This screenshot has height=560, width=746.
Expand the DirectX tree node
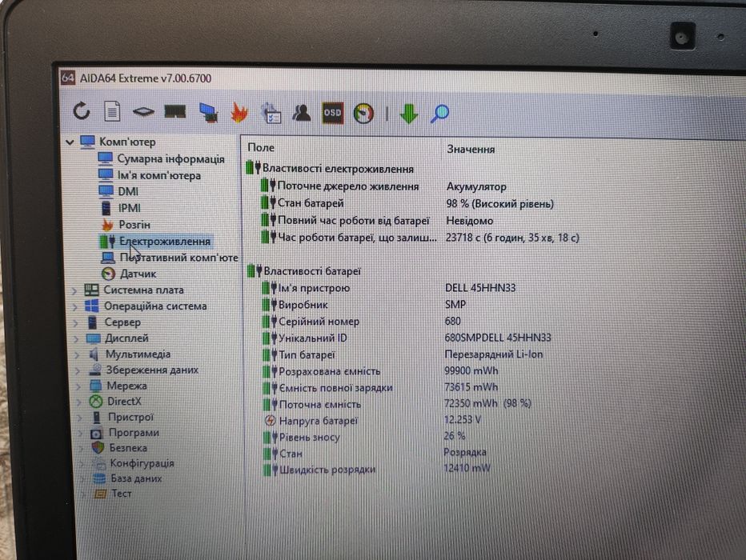(80, 402)
